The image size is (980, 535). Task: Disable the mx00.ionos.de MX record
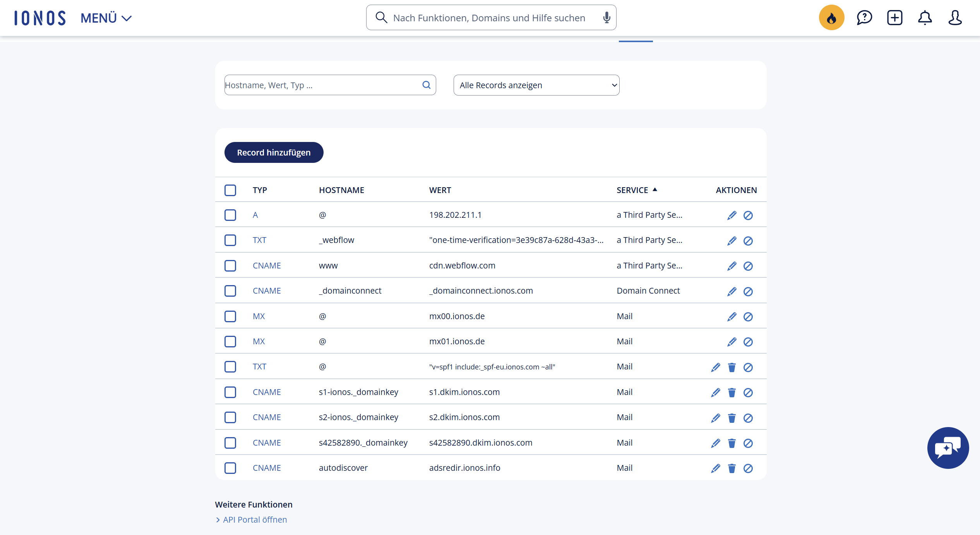pos(748,317)
